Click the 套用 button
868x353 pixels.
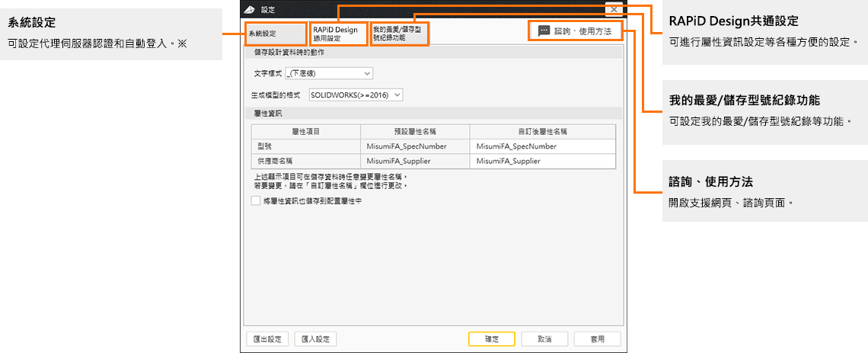pos(597,339)
